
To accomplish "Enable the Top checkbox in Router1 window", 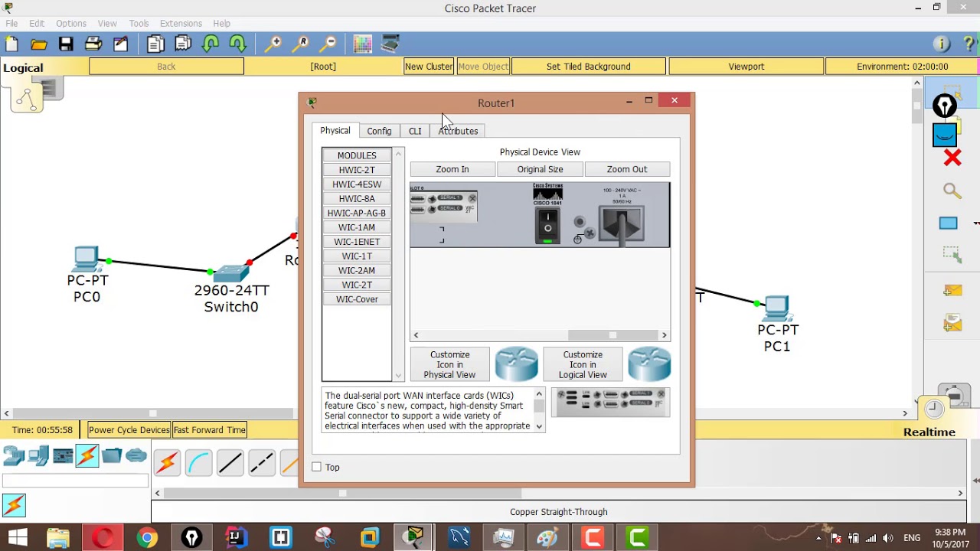I will point(317,467).
